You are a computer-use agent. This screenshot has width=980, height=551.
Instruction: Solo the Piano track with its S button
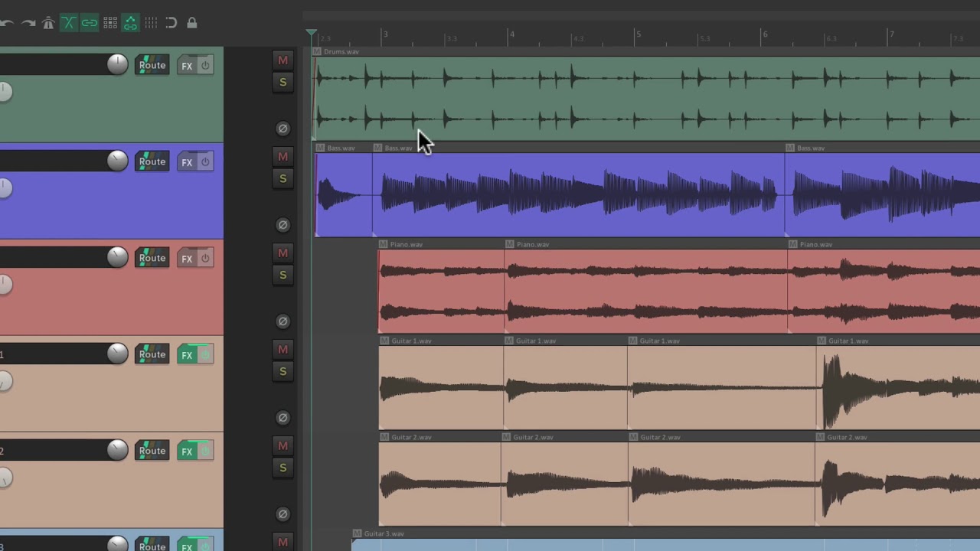tap(283, 275)
